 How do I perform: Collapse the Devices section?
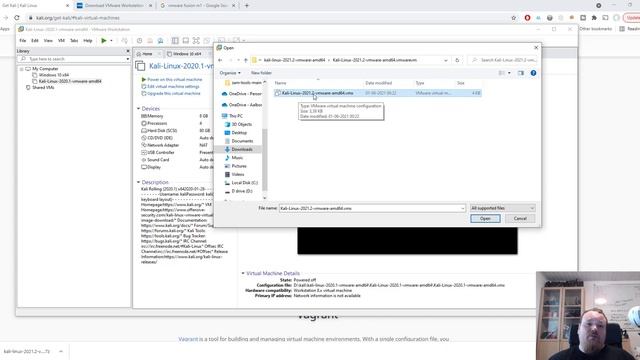click(x=138, y=109)
